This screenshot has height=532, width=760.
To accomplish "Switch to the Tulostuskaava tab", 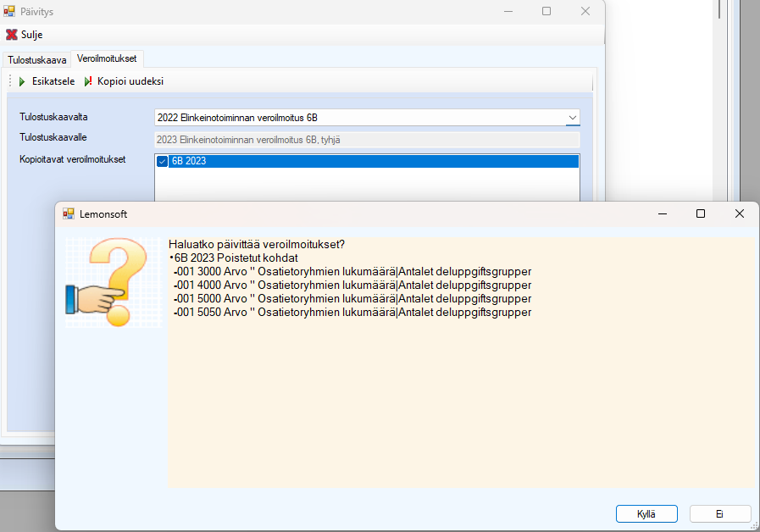I will pos(36,59).
